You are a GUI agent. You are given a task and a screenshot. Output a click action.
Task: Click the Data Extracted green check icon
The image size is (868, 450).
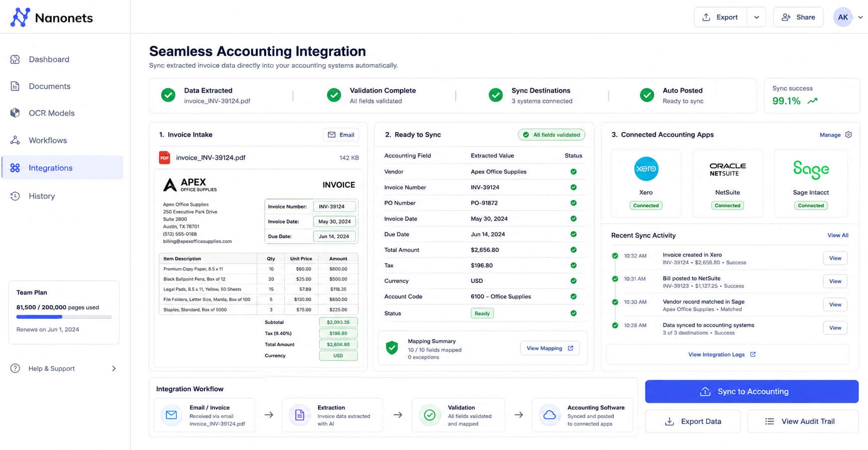tap(169, 95)
